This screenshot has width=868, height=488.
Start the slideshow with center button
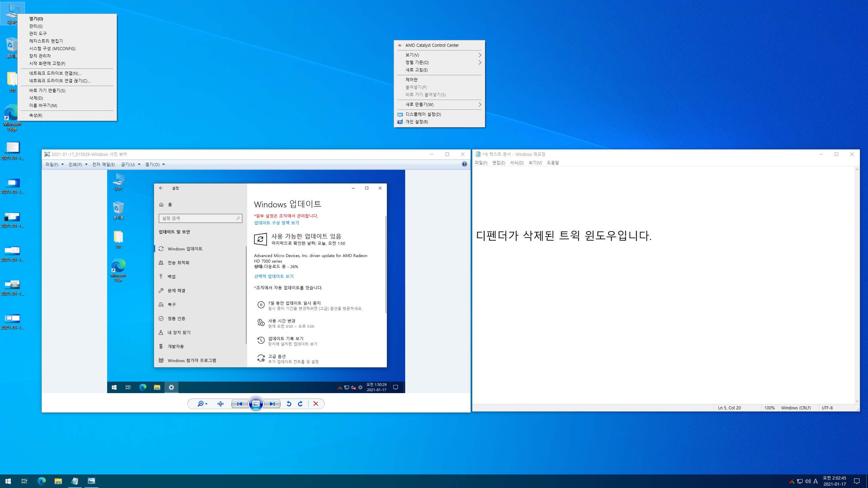[x=256, y=404]
